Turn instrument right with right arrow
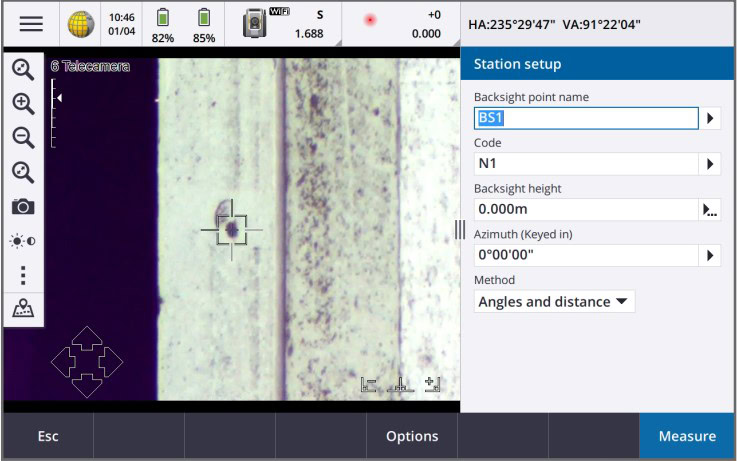Image resolution: width=739 pixels, height=461 pixels. click(x=111, y=362)
